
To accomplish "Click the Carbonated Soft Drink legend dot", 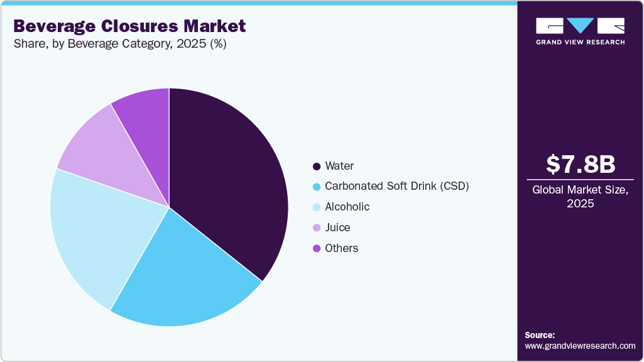I will (x=317, y=187).
